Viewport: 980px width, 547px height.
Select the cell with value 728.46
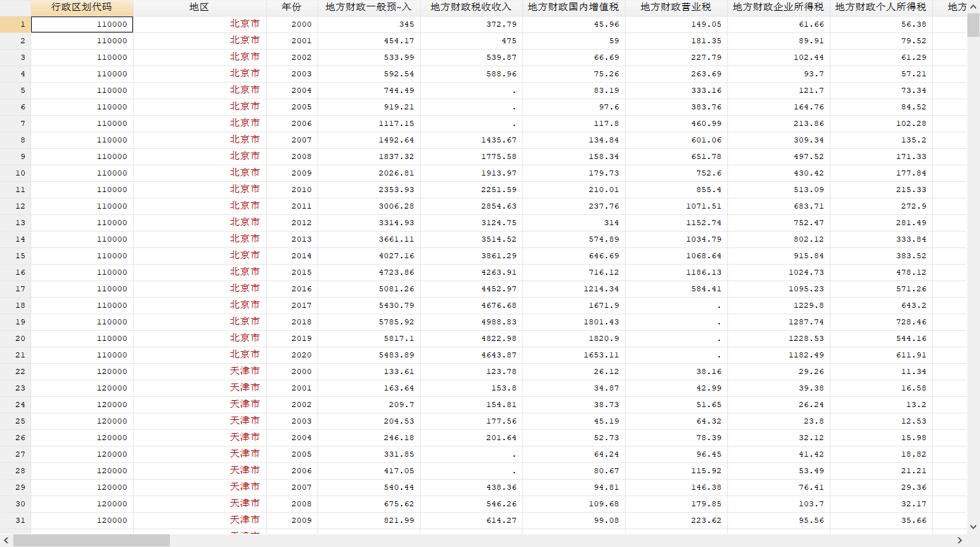coord(881,322)
